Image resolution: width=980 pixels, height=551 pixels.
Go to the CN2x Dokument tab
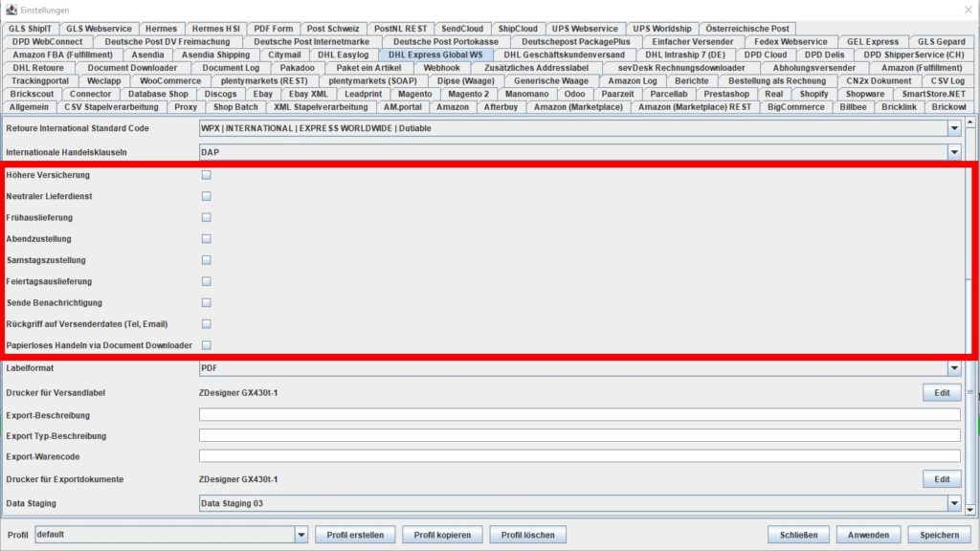coord(879,80)
